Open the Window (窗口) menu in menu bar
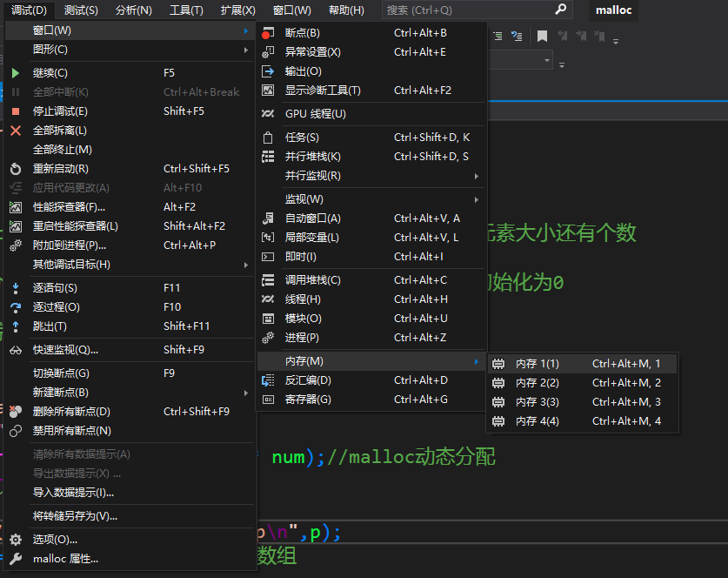728x578 pixels. [292, 10]
